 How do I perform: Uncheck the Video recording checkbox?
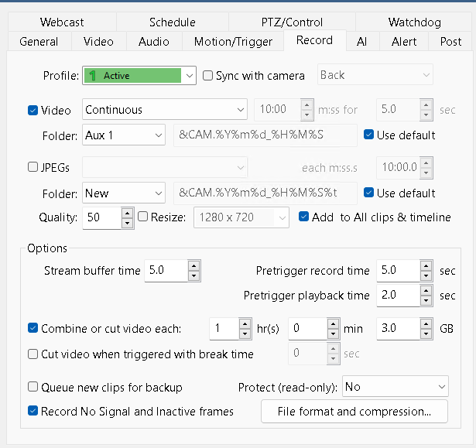point(33,110)
